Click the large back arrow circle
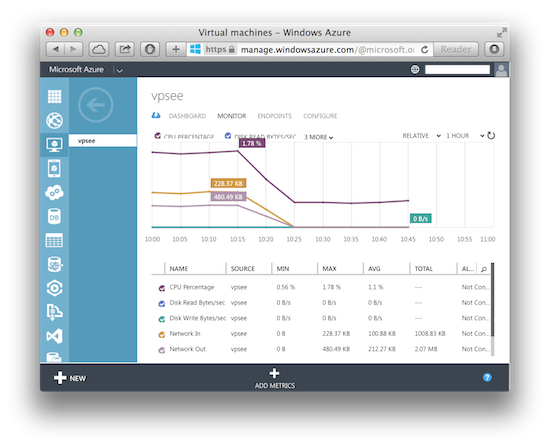The height and width of the screenshot is (447, 550). 96,105
